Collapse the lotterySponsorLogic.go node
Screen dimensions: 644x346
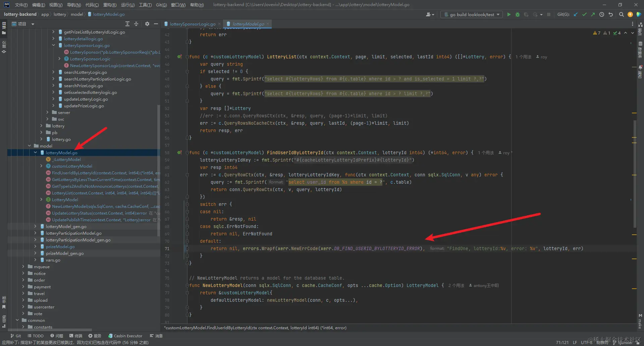[54, 45]
